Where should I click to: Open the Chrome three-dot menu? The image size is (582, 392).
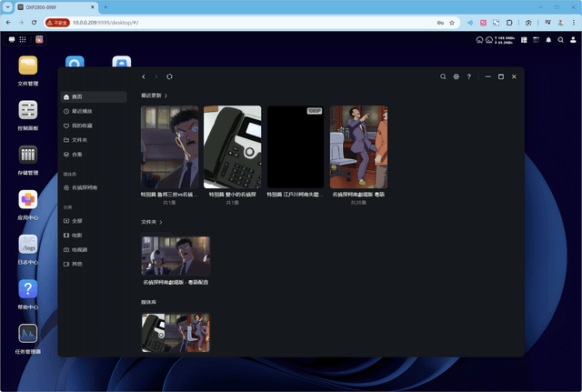[574, 23]
